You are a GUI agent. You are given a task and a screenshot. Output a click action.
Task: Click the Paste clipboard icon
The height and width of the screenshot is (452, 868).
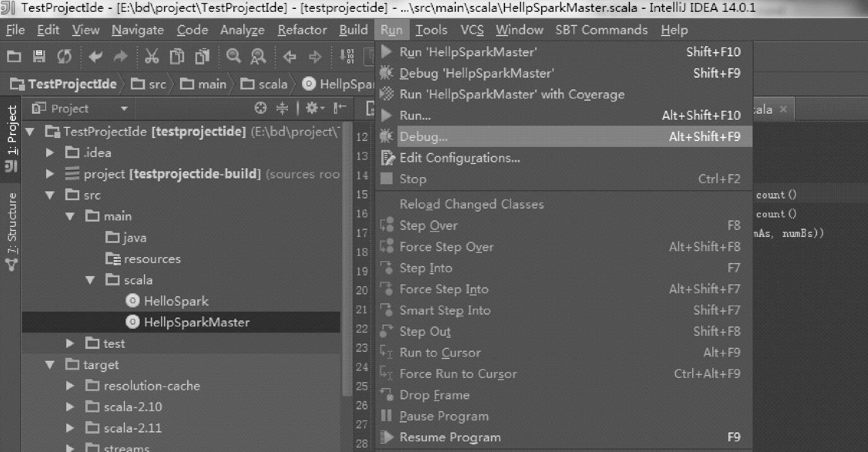[x=202, y=57]
